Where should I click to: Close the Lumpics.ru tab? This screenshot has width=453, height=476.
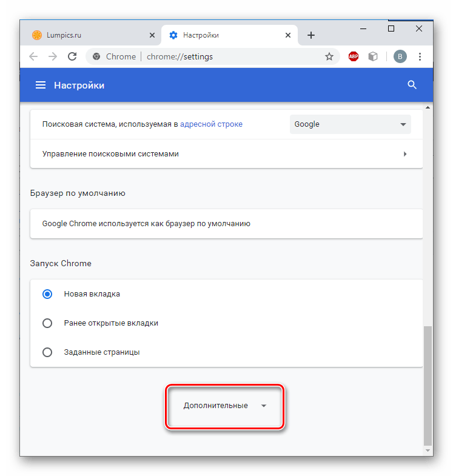pos(152,35)
